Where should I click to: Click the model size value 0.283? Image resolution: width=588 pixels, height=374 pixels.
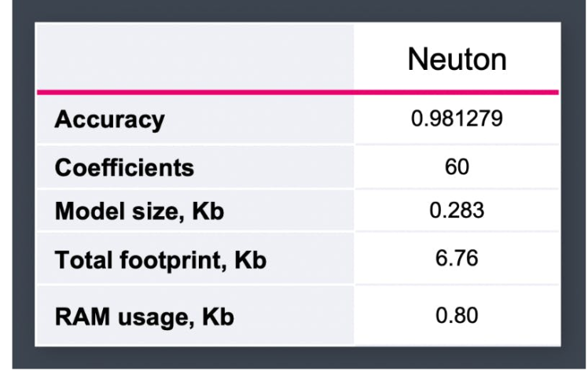click(x=457, y=212)
